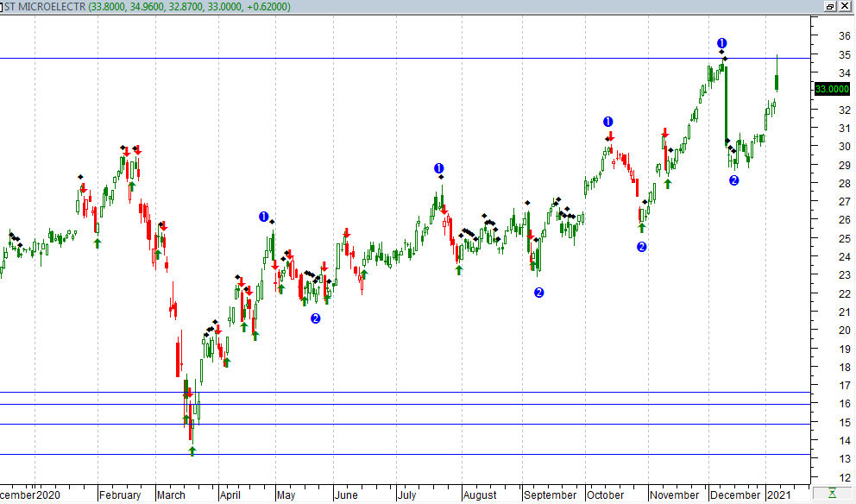Click the green hourglass button at chart corner
856x504 pixels.
pyautogui.click(x=832, y=494)
